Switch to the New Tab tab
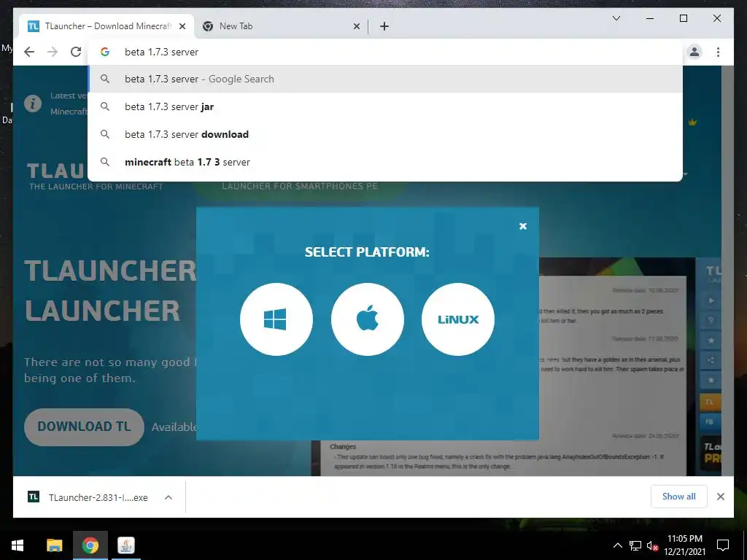 point(281,26)
